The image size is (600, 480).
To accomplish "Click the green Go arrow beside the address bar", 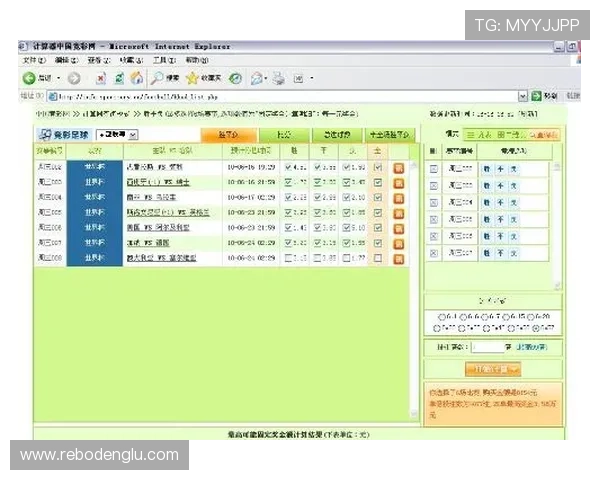I will pyautogui.click(x=536, y=96).
